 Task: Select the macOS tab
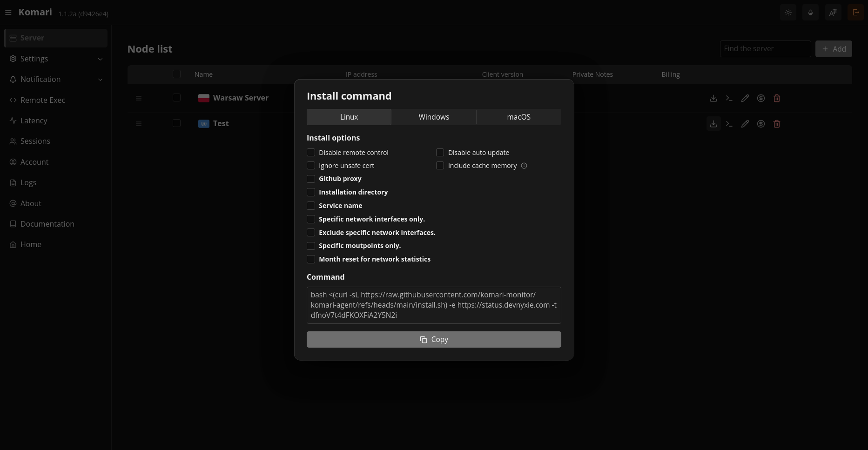518,117
